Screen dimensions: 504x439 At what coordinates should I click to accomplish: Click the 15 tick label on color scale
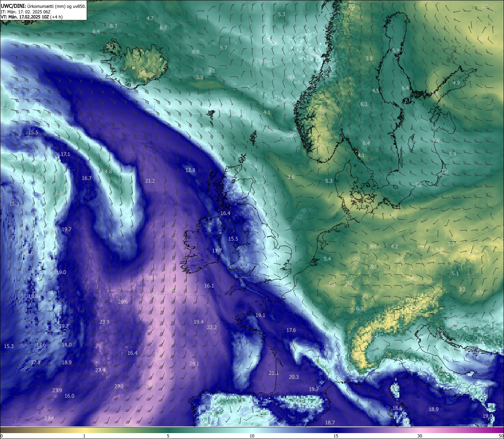pyautogui.click(x=336, y=436)
